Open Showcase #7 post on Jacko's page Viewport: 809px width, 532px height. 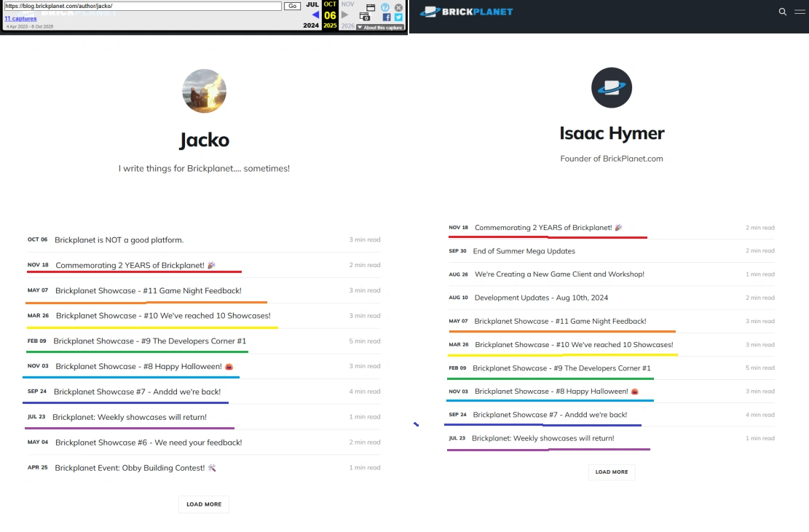137,392
